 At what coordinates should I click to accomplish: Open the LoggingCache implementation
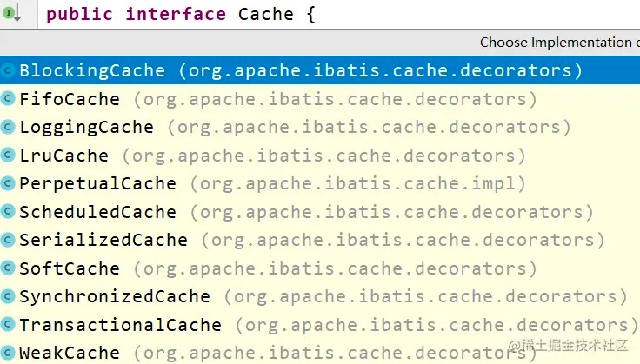coord(86,128)
